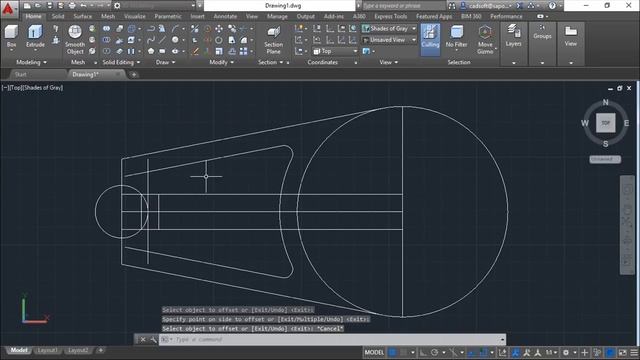Click the Save icon in quick access toolbar
The height and width of the screenshot is (360, 640).
pos(49,6)
